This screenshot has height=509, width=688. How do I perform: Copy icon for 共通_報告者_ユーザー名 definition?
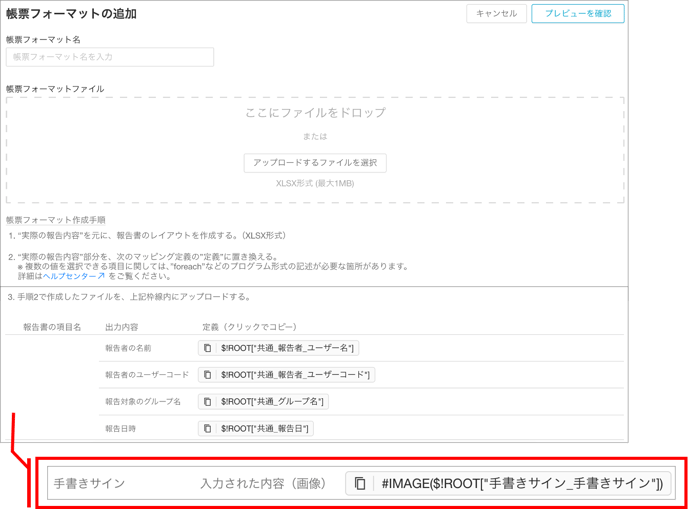208,348
